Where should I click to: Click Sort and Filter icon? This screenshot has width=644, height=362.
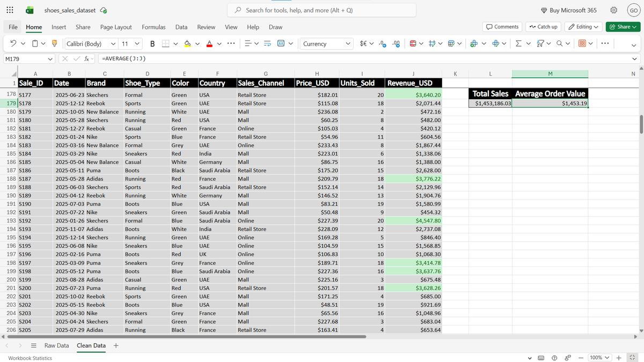[540, 44]
